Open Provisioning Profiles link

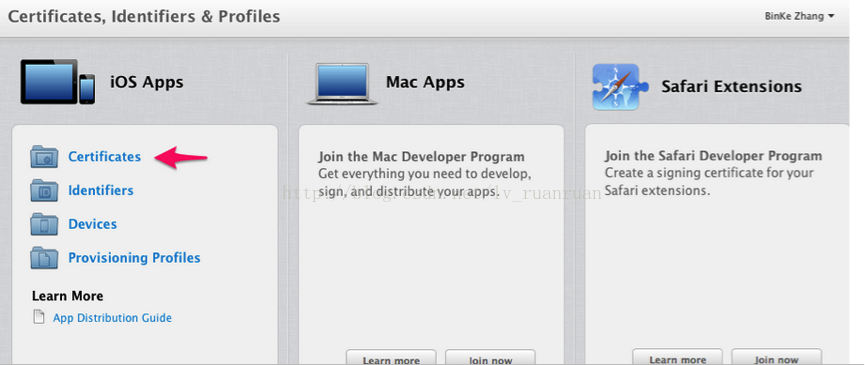tap(134, 258)
